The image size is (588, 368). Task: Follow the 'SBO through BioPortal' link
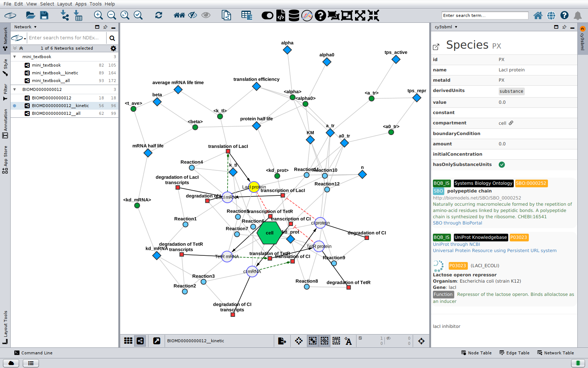(458, 223)
